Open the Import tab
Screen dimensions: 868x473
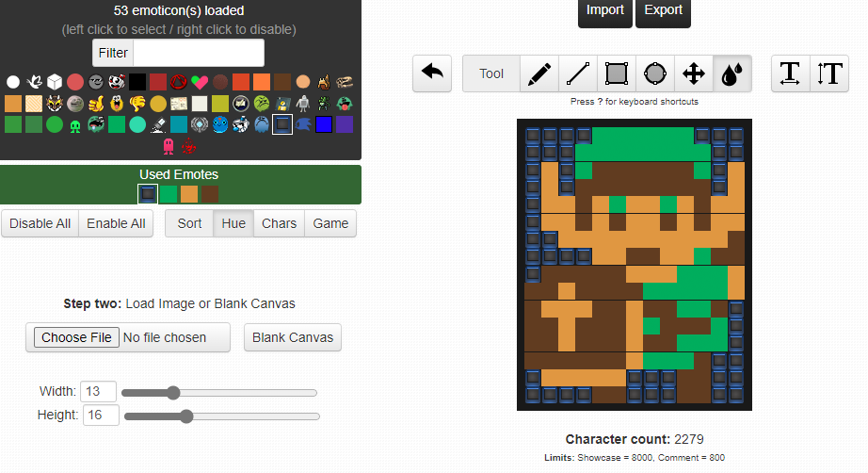pos(605,12)
